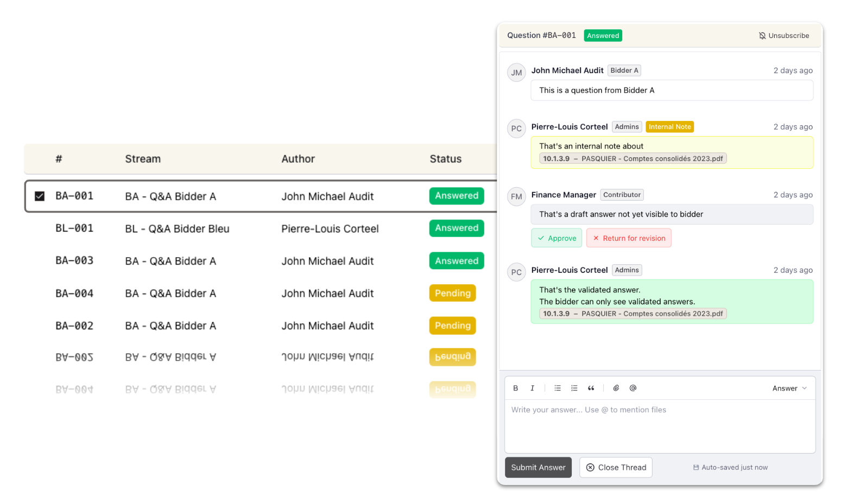Close the thread
Screen dimensions: 847x504
(x=616, y=467)
